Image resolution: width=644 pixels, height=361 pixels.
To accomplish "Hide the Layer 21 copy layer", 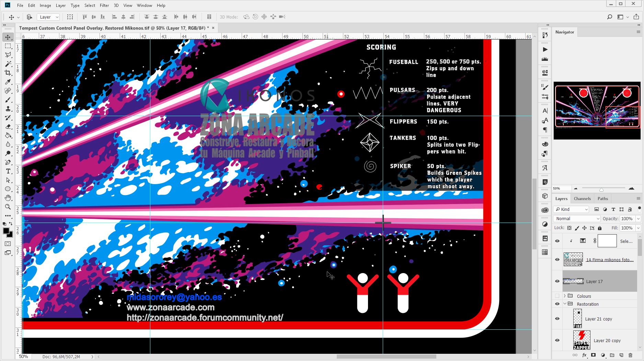I will 557,319.
